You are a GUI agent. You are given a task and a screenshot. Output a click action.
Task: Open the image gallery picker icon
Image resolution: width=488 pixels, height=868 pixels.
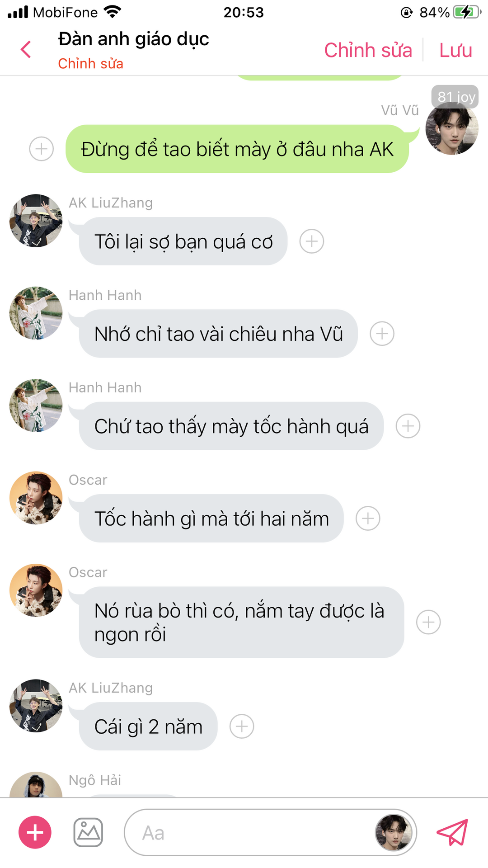88,832
